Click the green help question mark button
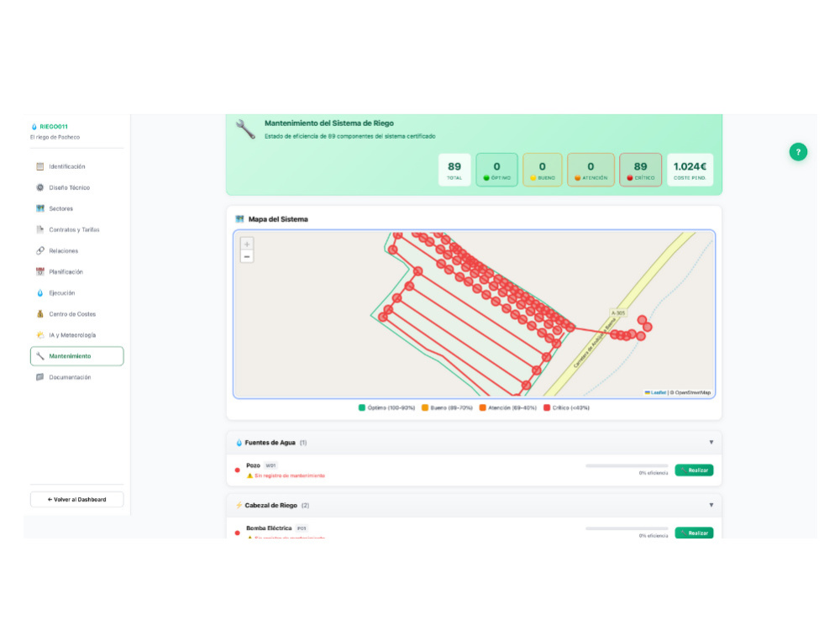Viewport: 840px width, 630px height. (x=798, y=152)
